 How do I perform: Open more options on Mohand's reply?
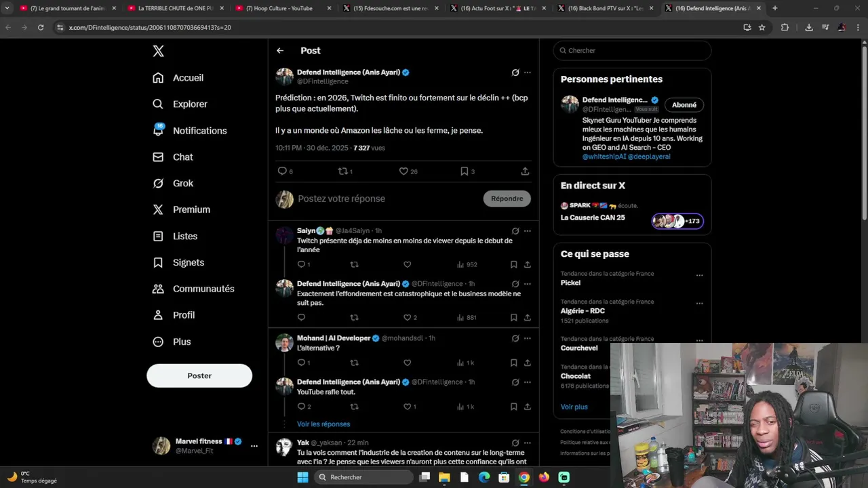(528, 338)
